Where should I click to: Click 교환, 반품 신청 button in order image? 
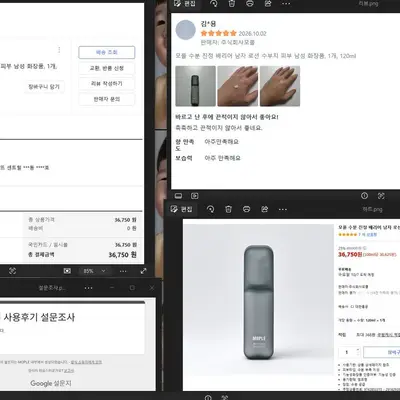pos(107,68)
